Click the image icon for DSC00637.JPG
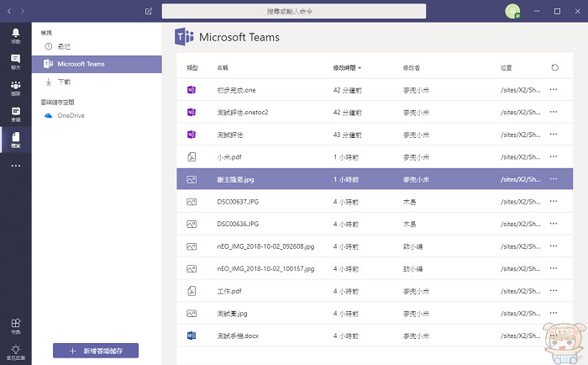 point(192,202)
